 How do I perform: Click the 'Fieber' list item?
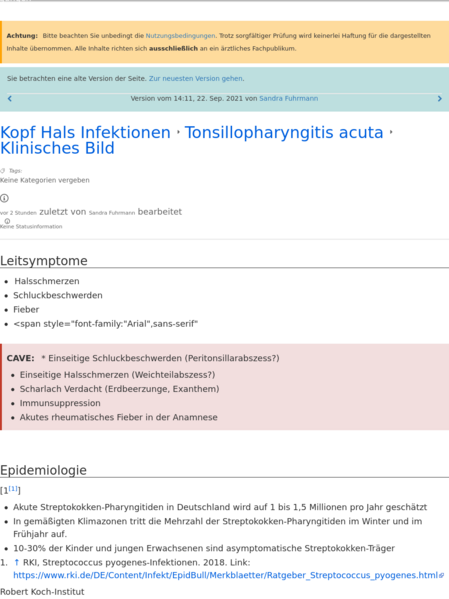coord(26,309)
